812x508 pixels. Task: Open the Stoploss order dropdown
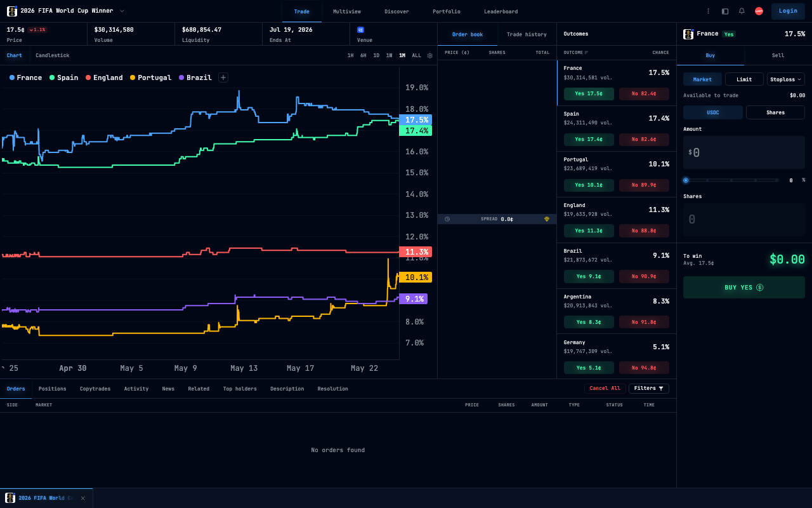[786, 79]
